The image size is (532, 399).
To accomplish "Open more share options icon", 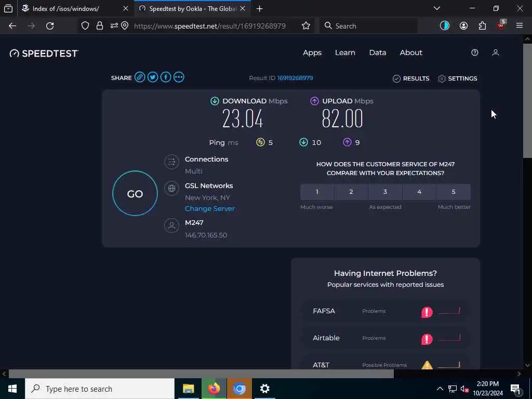I will pos(179,77).
